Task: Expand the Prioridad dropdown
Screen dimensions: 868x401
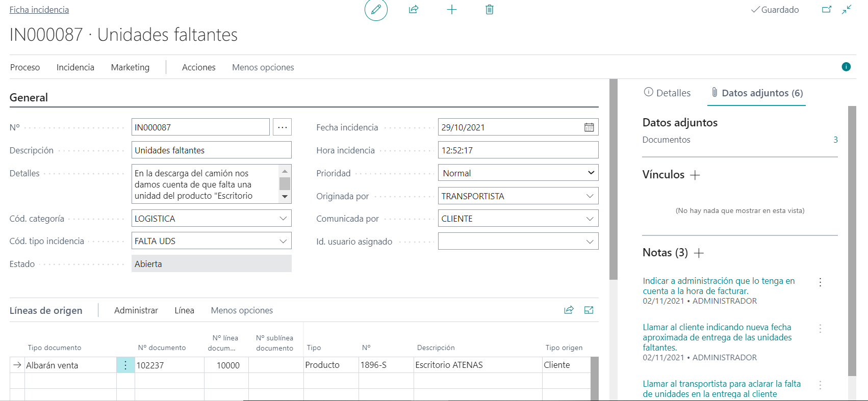Action: pyautogui.click(x=591, y=173)
